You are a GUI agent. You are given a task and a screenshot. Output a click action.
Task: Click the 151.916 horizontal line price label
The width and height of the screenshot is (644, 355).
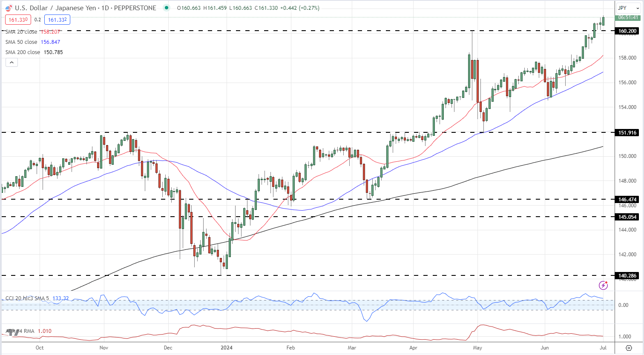627,133
